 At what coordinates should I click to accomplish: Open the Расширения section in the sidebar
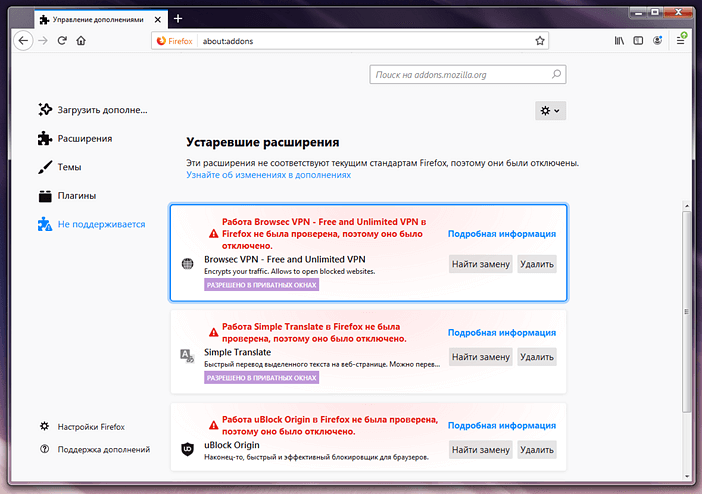coord(84,139)
